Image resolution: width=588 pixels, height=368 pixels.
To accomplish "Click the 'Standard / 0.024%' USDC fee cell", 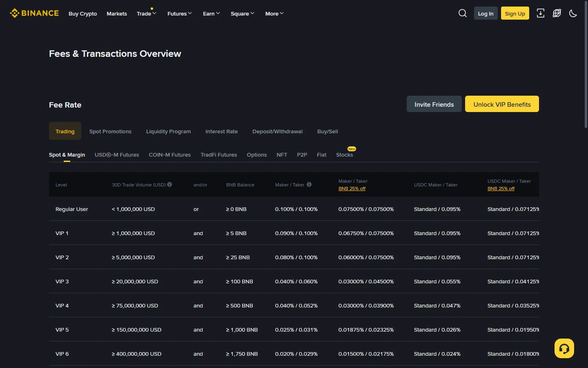I will 437,354.
